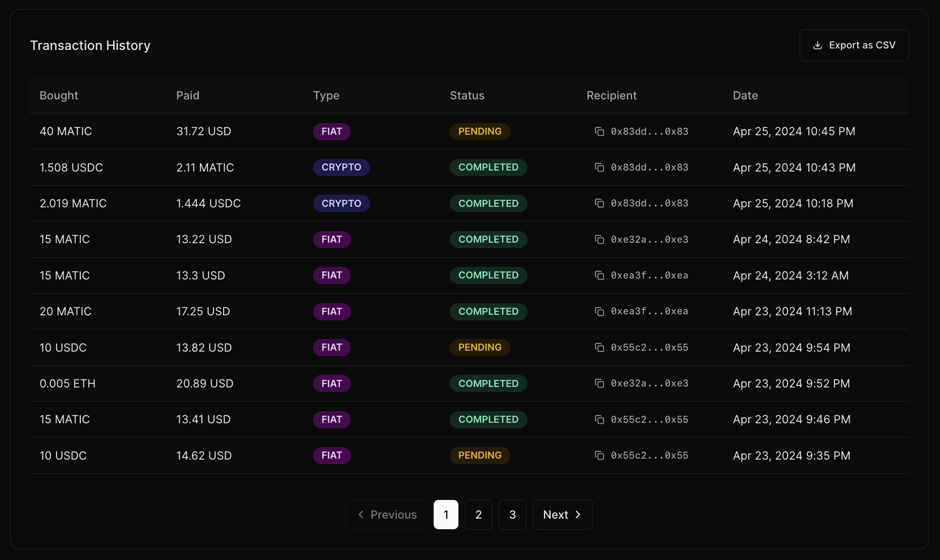
Task: Copy recipient address on the 1.508 USDC row
Action: pos(599,167)
